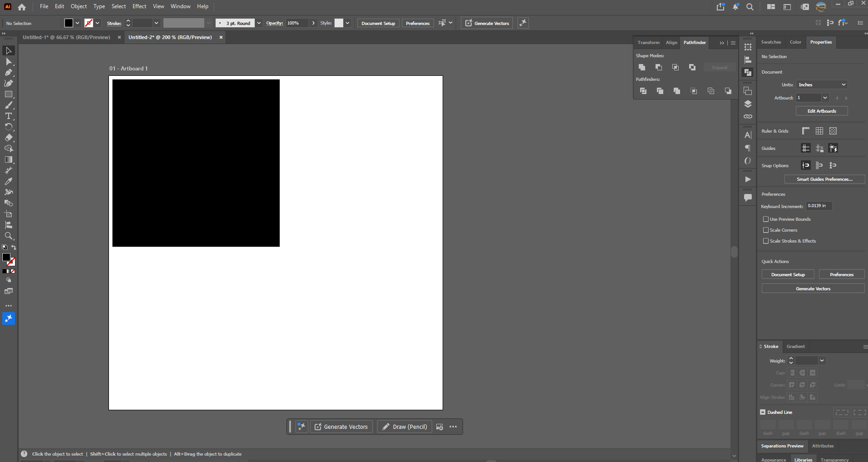
Task: Select the Pen tool
Action: tap(9, 72)
